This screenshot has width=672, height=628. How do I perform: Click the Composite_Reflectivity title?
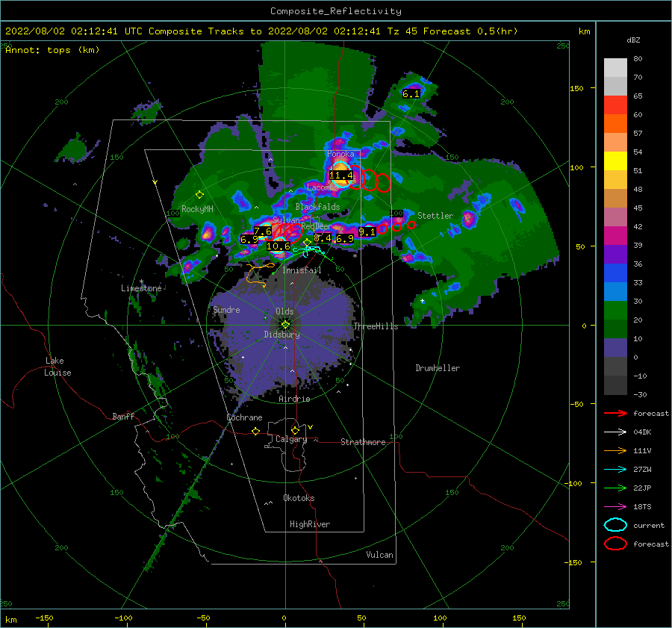point(336,11)
